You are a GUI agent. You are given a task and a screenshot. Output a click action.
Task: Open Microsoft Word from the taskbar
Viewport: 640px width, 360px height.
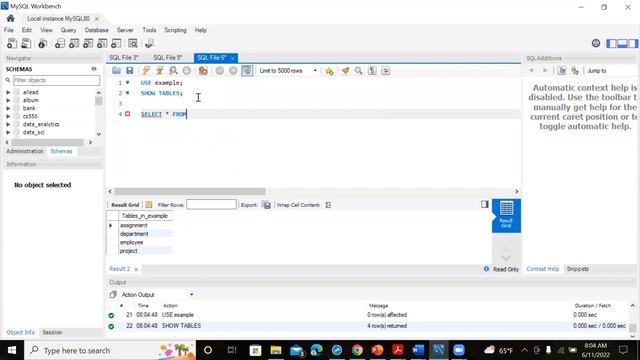(418, 350)
